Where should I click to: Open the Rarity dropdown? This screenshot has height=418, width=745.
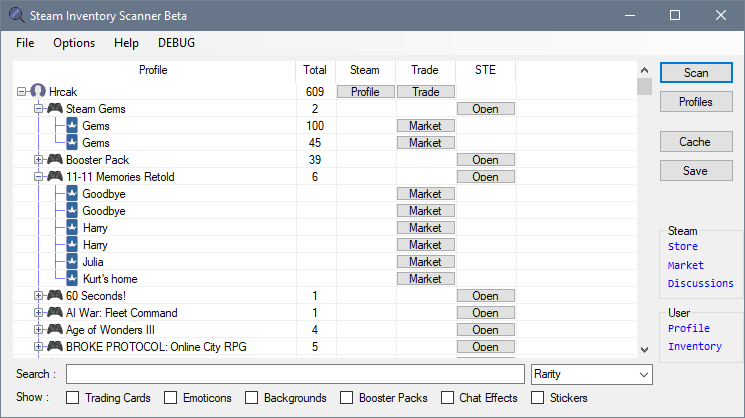(592, 374)
